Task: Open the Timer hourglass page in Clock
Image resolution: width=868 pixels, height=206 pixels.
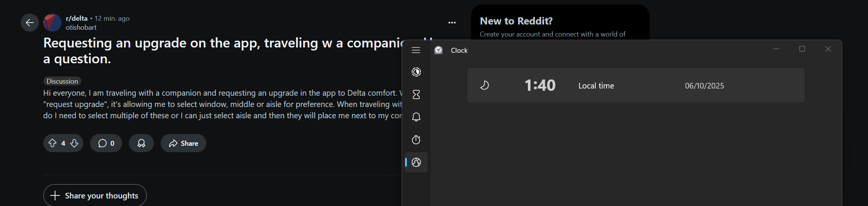Action: (x=416, y=95)
